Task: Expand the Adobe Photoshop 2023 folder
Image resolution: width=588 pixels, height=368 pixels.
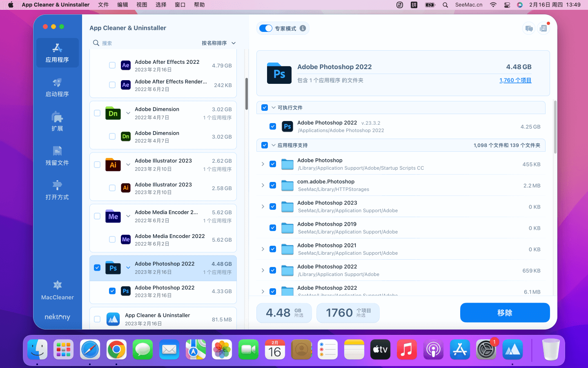Action: click(263, 206)
